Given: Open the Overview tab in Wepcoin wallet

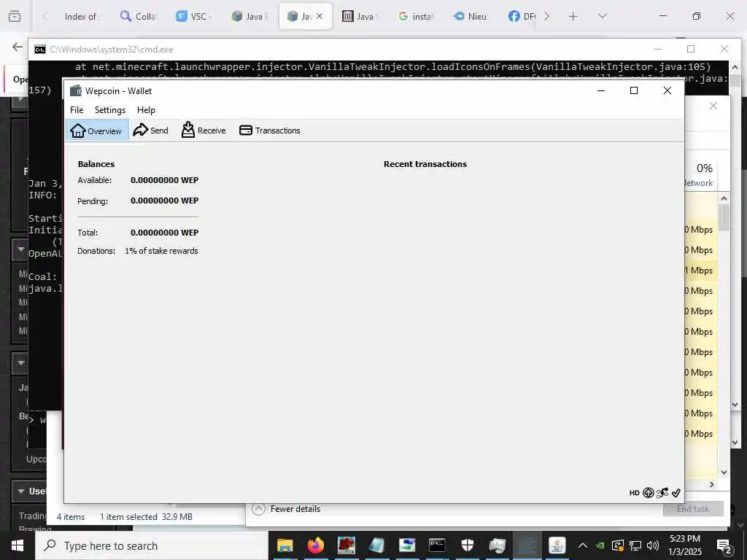Looking at the screenshot, I should (97, 131).
